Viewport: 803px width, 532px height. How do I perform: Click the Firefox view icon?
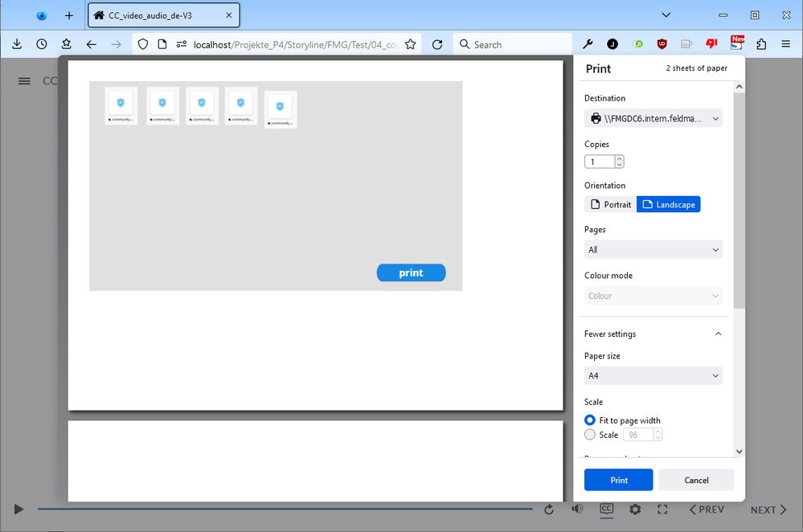42,15
